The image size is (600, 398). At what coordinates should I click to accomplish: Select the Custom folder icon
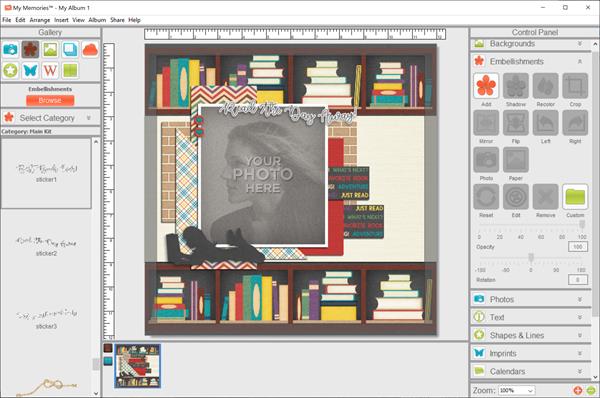pyautogui.click(x=575, y=197)
